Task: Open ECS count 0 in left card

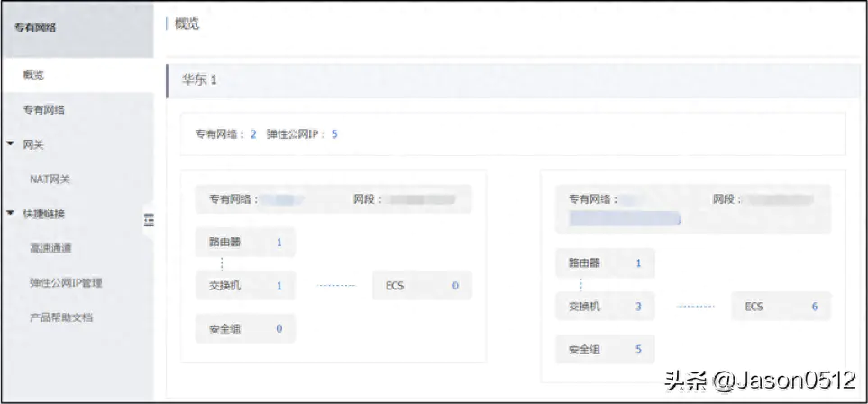Action: 455,286
